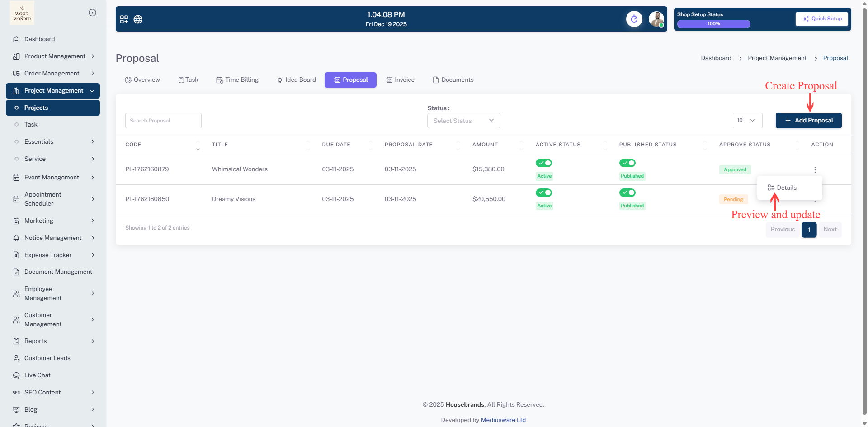868x427 pixels.
Task: Click the globe icon in header
Action: pos(138,19)
